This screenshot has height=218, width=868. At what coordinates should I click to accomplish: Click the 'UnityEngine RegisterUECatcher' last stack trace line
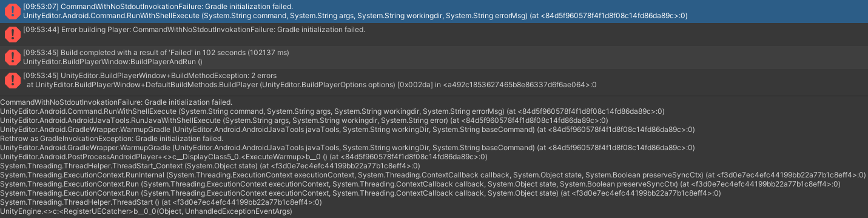146,211
